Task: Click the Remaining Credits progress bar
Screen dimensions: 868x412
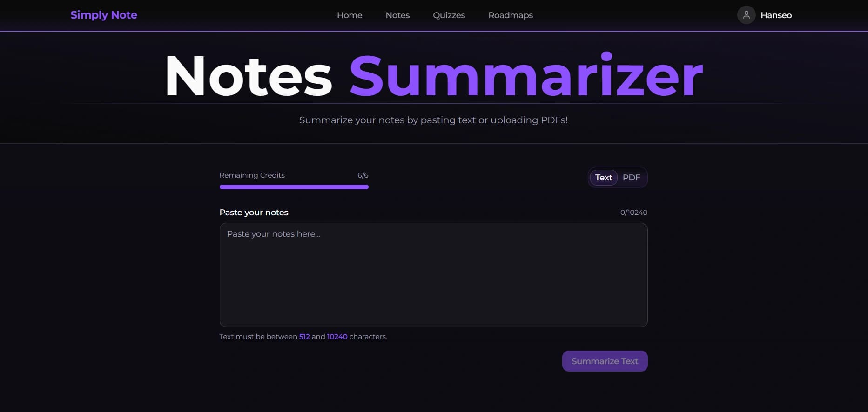Action: pyautogui.click(x=294, y=187)
